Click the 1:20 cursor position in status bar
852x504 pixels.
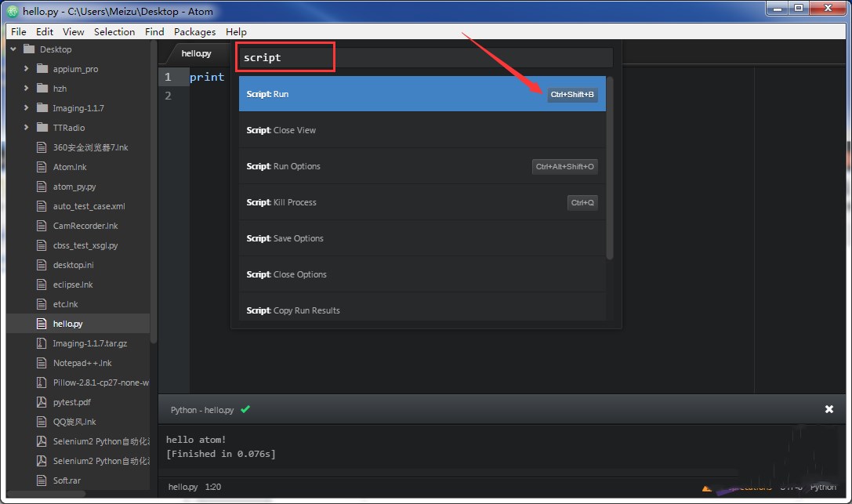click(213, 487)
